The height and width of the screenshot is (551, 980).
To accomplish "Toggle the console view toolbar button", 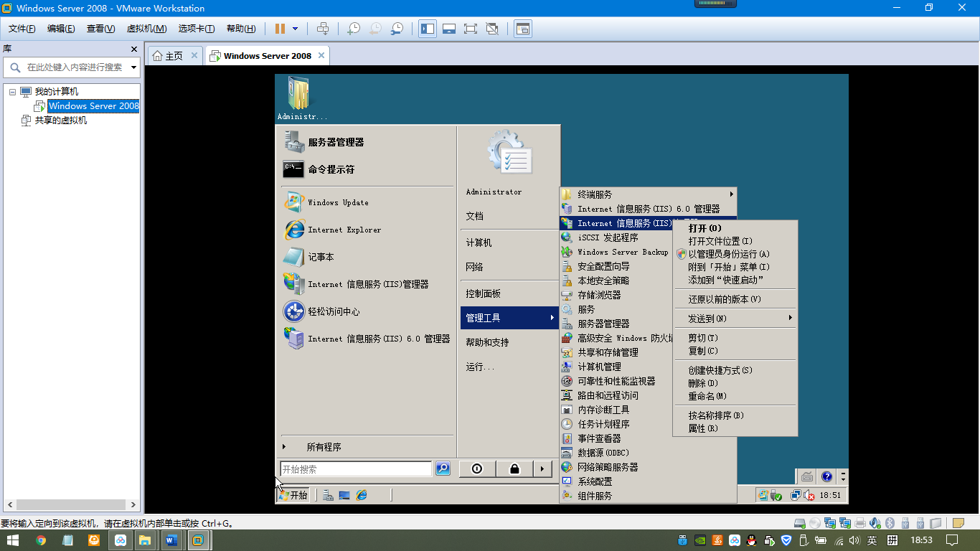I will (523, 29).
